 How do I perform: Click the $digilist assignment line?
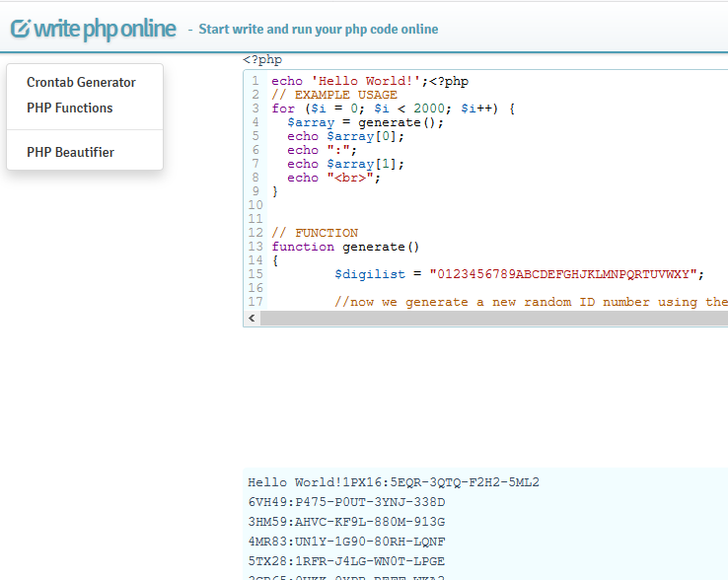point(520,274)
